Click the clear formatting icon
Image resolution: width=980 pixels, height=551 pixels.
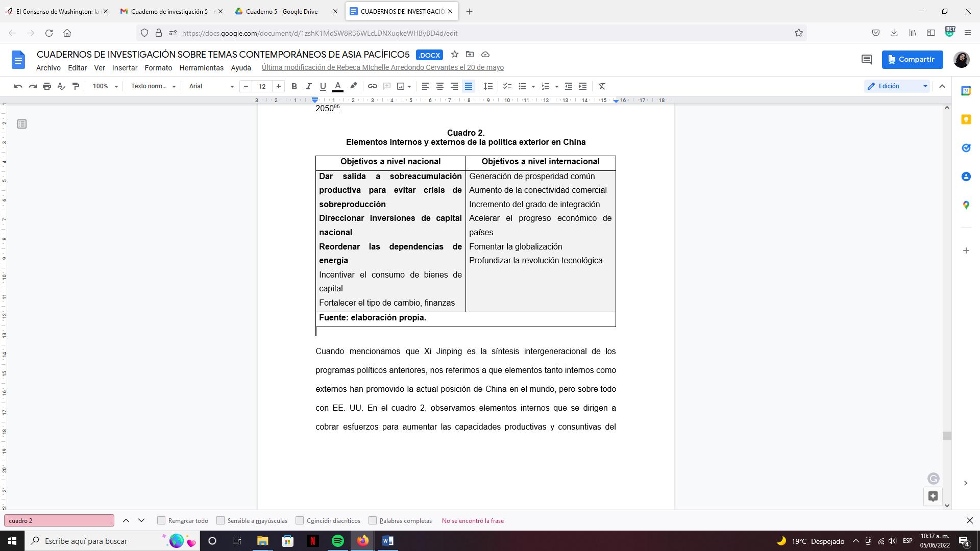tap(602, 86)
